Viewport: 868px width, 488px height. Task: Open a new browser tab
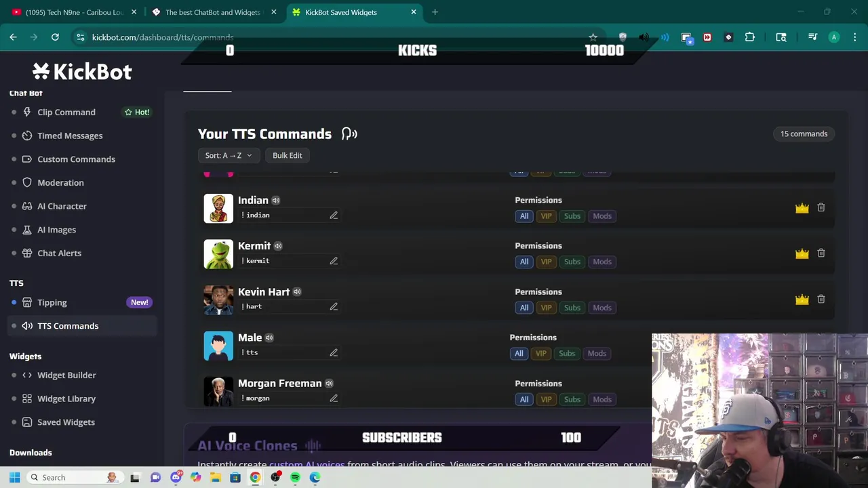tap(435, 12)
